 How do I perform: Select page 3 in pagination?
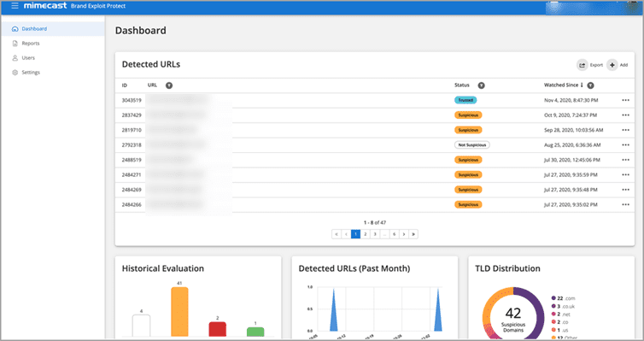click(375, 234)
